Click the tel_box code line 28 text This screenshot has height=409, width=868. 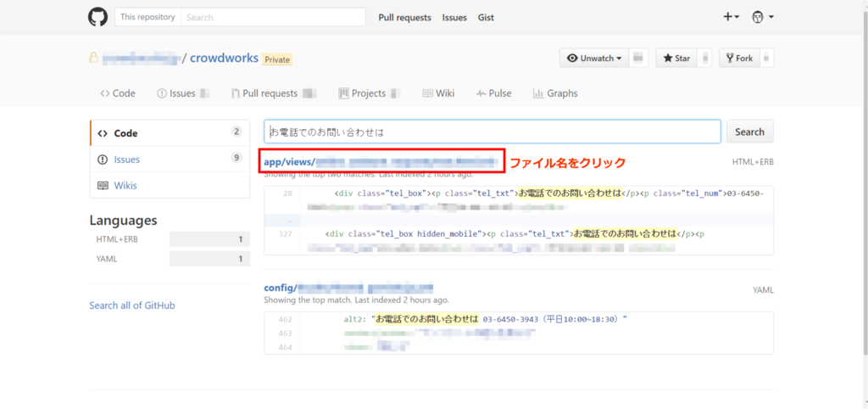pyautogui.click(x=549, y=193)
